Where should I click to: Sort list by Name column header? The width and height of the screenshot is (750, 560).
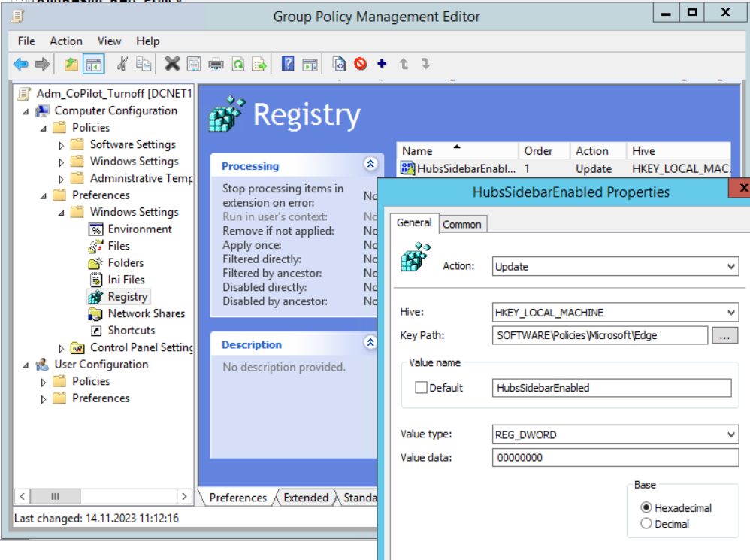[x=457, y=151]
